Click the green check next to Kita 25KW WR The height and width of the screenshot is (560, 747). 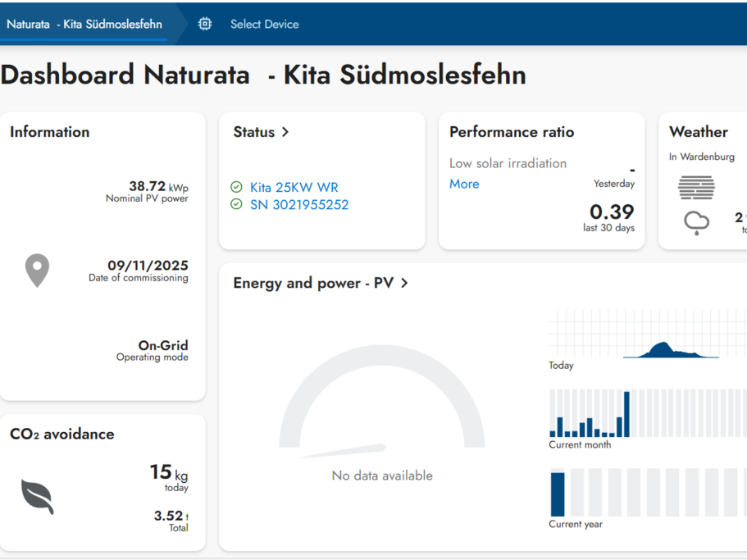[x=236, y=187]
